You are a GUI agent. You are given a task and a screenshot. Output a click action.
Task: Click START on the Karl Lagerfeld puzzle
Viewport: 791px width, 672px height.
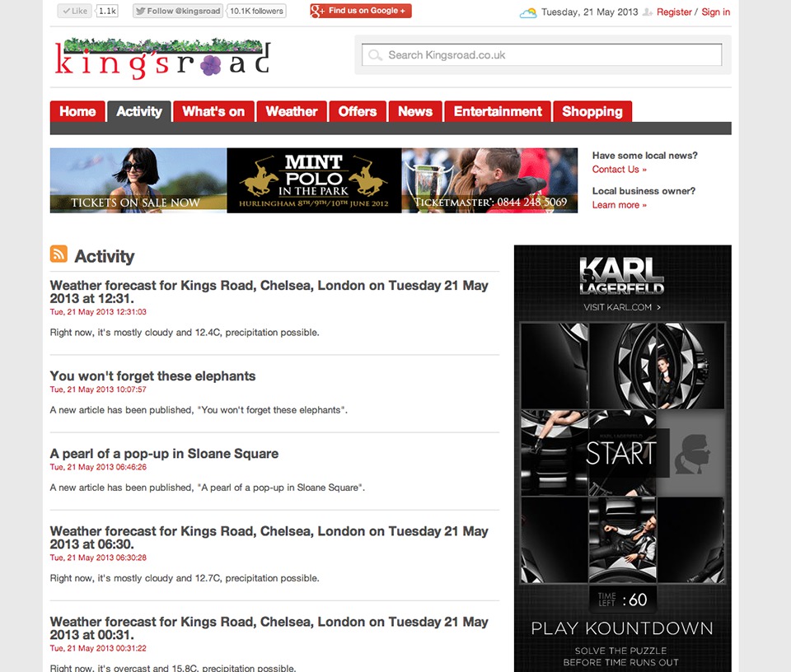[x=621, y=453]
